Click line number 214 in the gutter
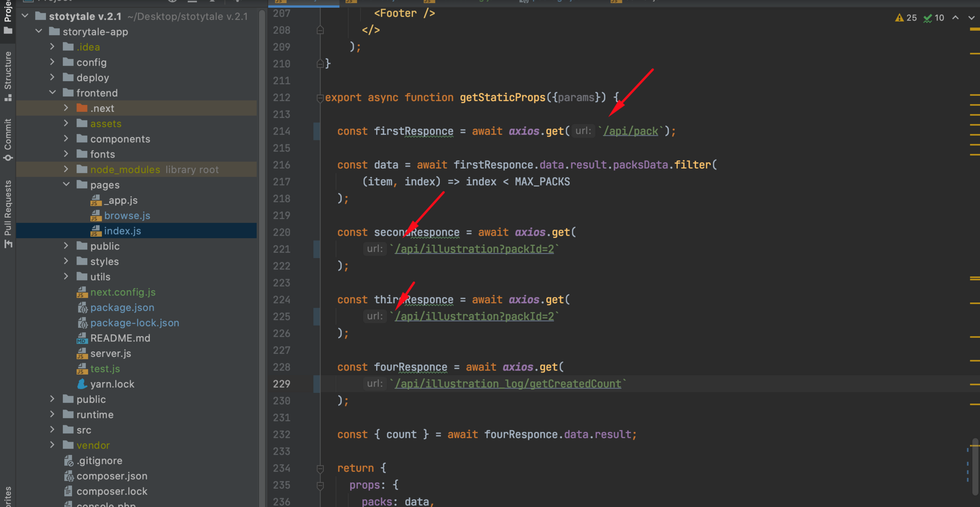The width and height of the screenshot is (980, 507). 282,131
